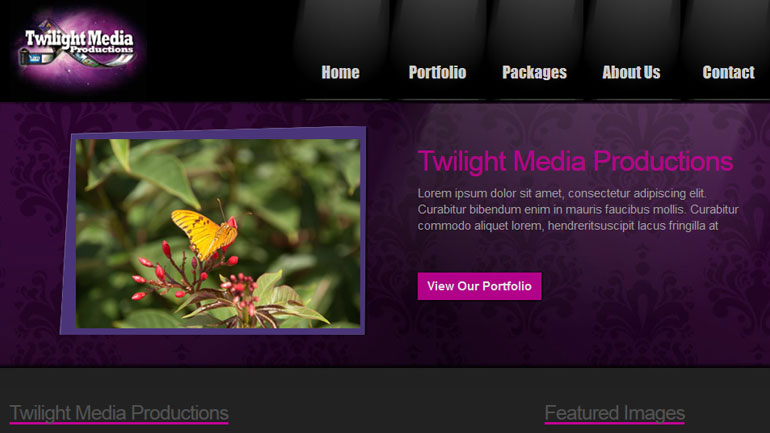The height and width of the screenshot is (433, 770).
Task: Click the Lorem ipsum paragraph text
Action: pyautogui.click(x=578, y=210)
